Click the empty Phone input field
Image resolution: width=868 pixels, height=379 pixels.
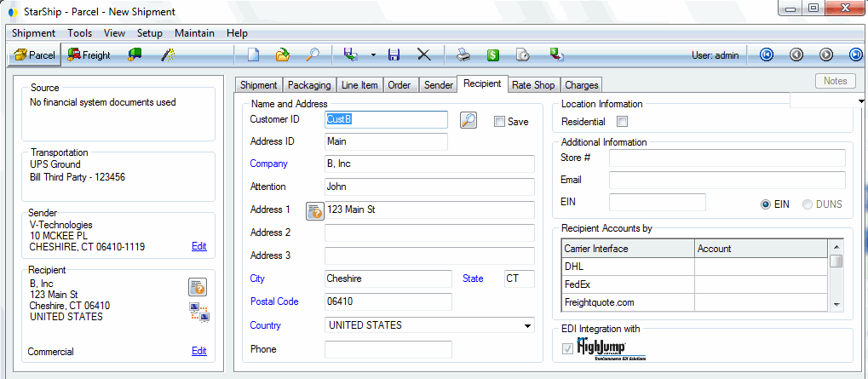click(x=388, y=350)
